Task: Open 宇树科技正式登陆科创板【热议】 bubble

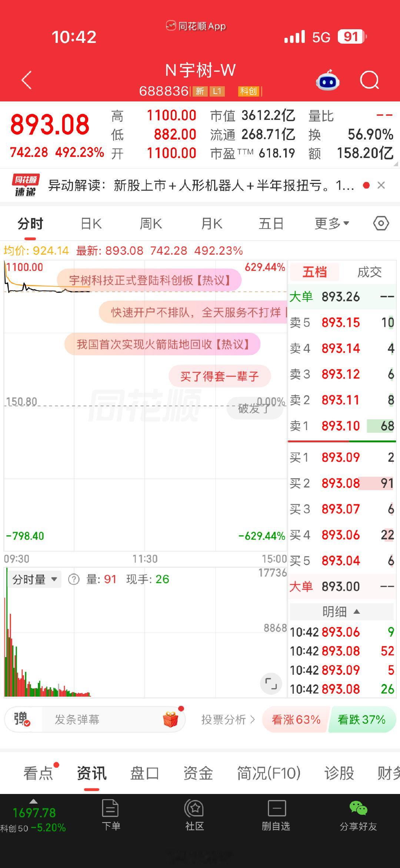Action: [x=149, y=280]
